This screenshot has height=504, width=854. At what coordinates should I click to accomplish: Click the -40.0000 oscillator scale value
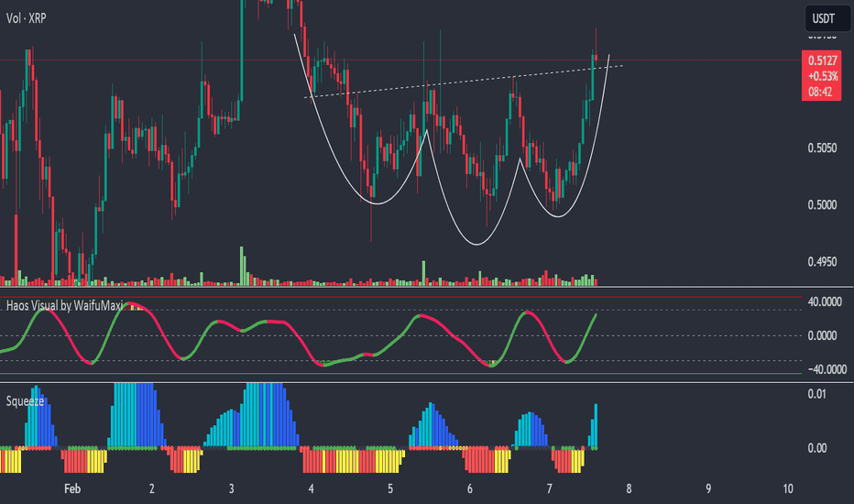tap(827, 369)
